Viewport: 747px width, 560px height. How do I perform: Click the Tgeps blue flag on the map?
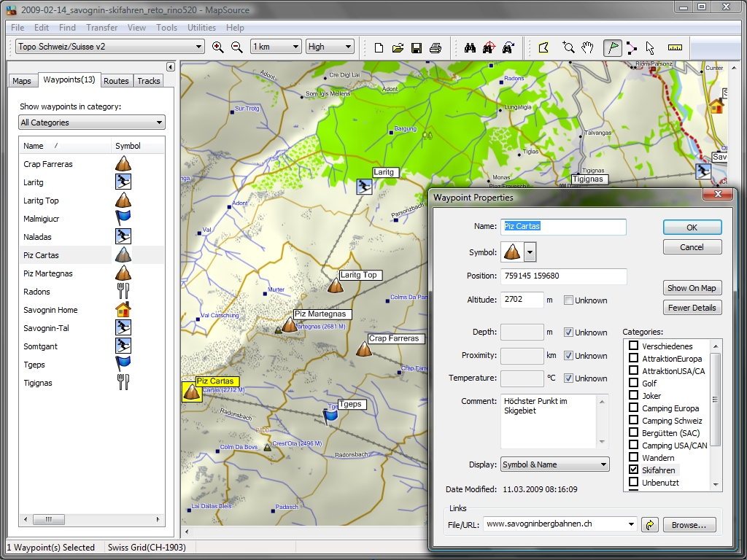pyautogui.click(x=330, y=415)
